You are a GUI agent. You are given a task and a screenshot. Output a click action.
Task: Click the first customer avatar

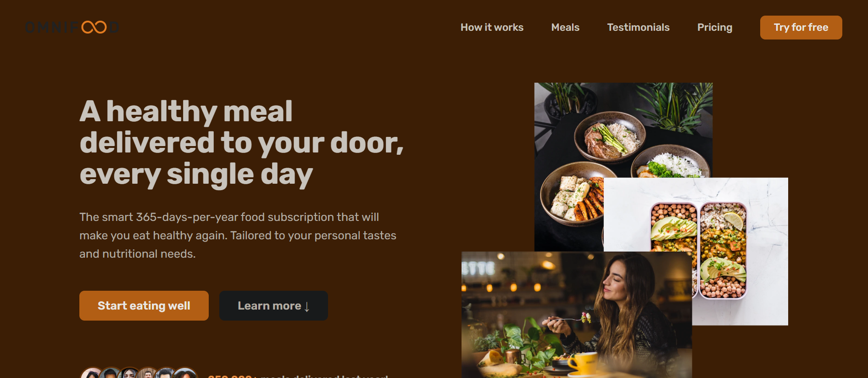click(92, 373)
